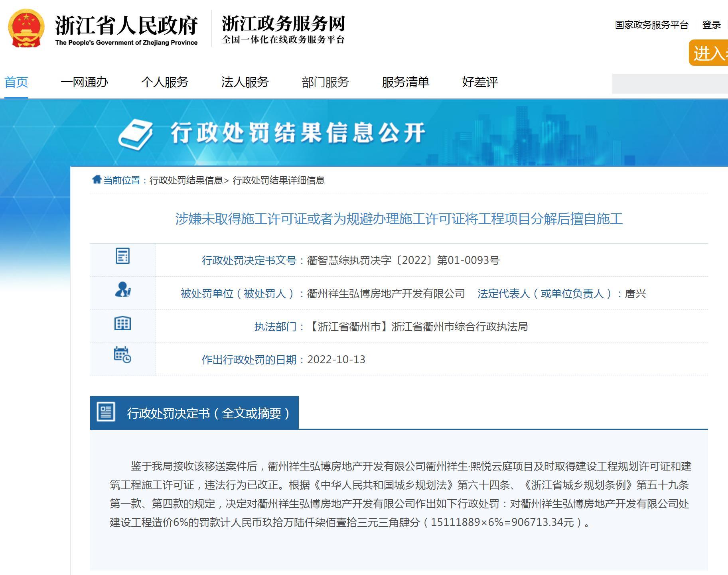The image size is (728, 575).
Task: Click into the search input field
Action: (670, 84)
